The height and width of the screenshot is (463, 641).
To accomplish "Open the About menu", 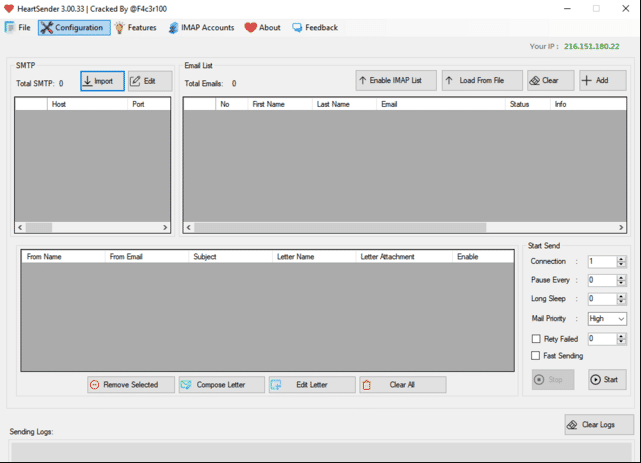I will point(262,27).
